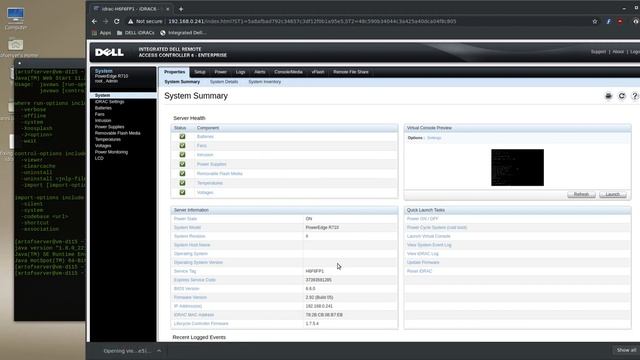Click View iDRAC Log task

point(422,253)
